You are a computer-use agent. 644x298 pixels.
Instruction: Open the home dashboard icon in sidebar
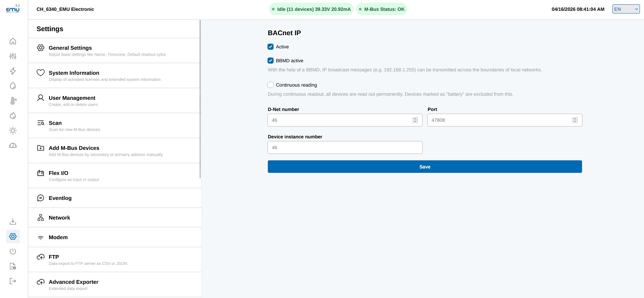[x=13, y=41]
